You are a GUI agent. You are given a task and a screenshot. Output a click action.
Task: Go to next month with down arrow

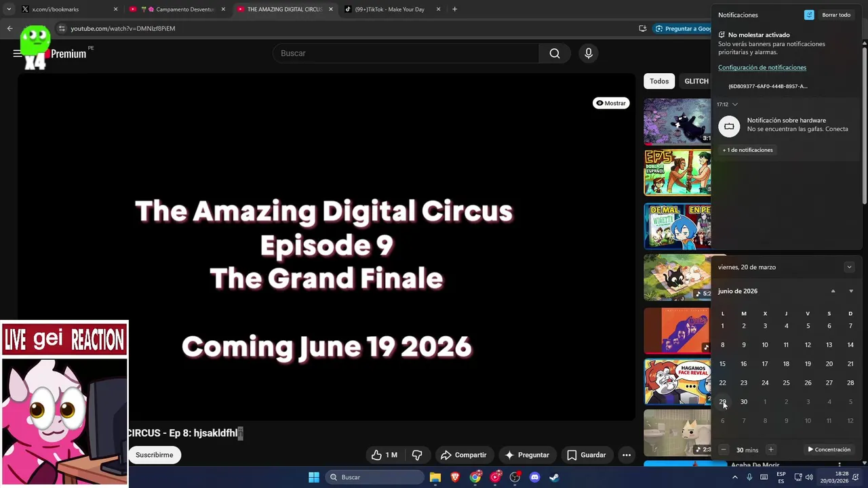click(851, 291)
